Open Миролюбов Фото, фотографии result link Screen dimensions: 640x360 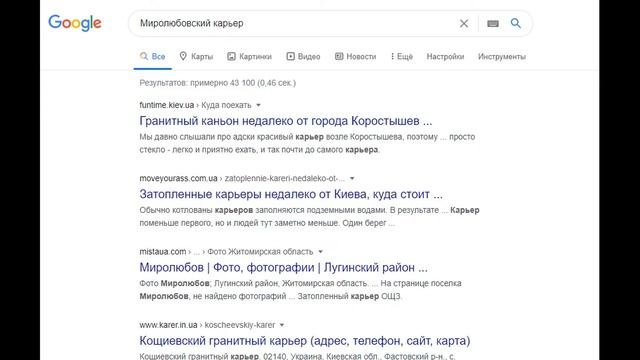point(284,267)
